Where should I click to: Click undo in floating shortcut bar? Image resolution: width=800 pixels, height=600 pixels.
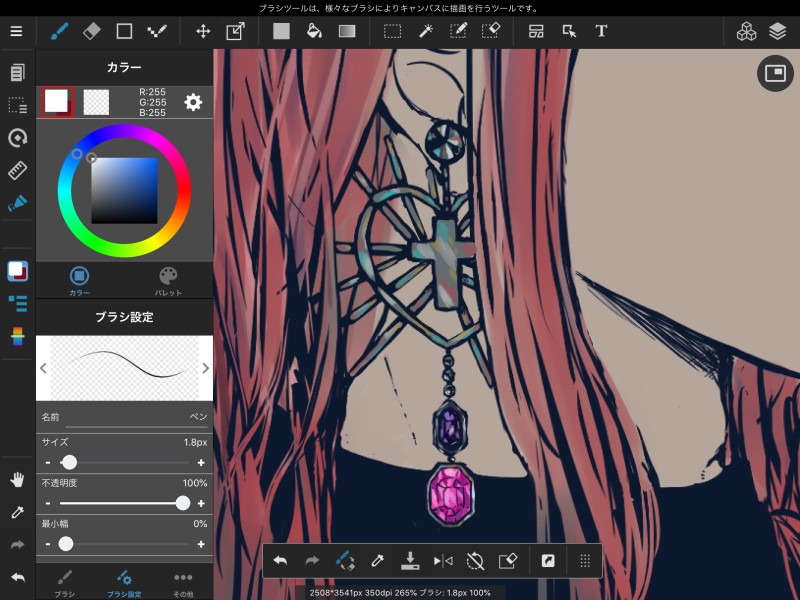281,561
